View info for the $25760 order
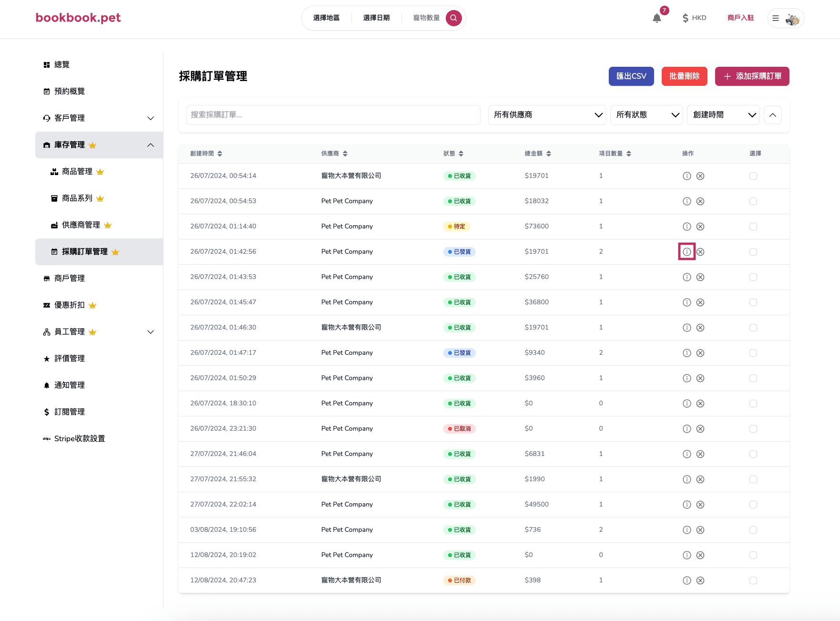 click(686, 277)
